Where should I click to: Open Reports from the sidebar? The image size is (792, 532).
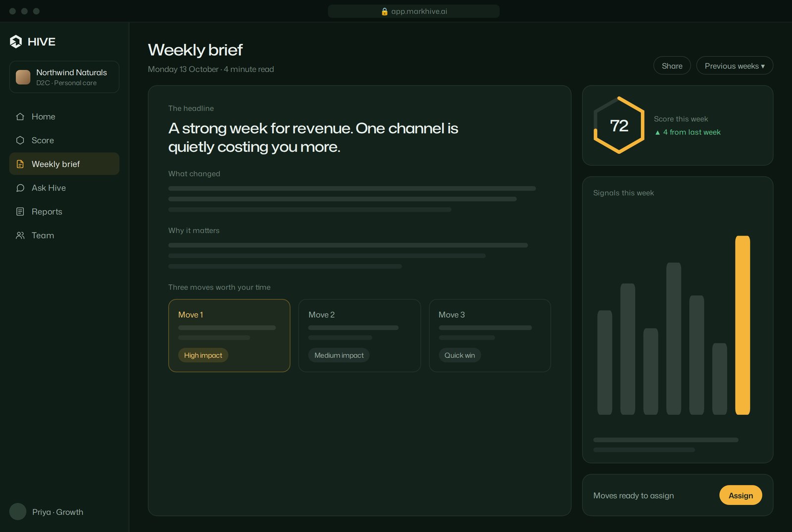(64, 212)
